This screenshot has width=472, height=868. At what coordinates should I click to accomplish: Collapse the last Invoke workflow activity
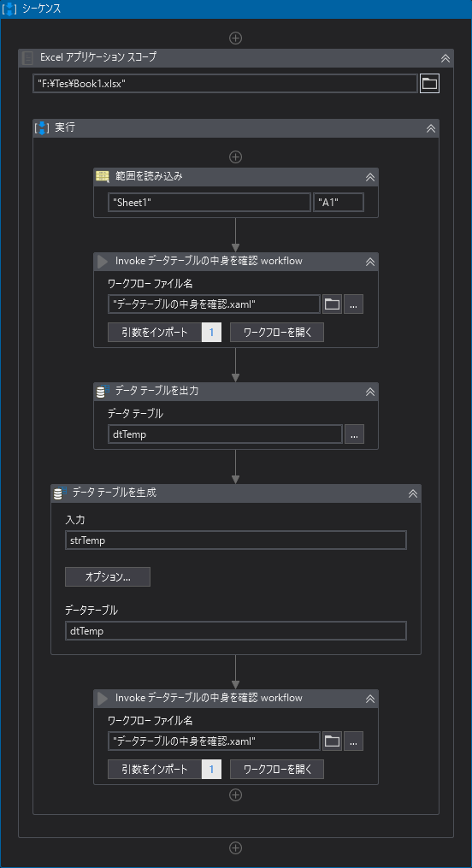[370, 699]
